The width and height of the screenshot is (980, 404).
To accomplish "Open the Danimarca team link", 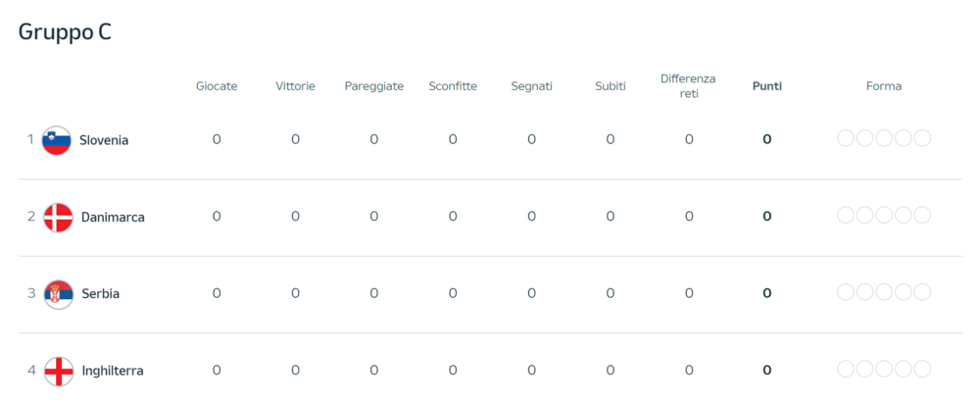I will [113, 218].
